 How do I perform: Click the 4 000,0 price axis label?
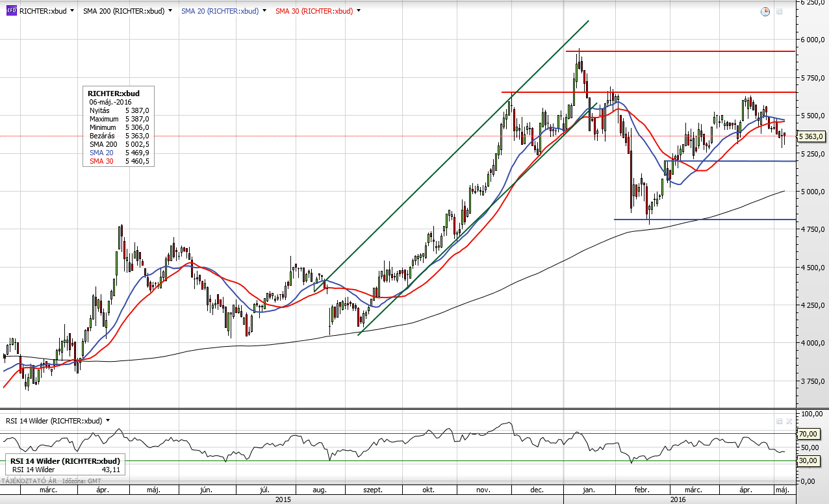(x=812, y=344)
